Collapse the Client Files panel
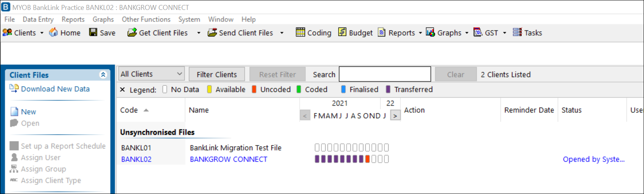644x194 pixels. click(x=103, y=75)
